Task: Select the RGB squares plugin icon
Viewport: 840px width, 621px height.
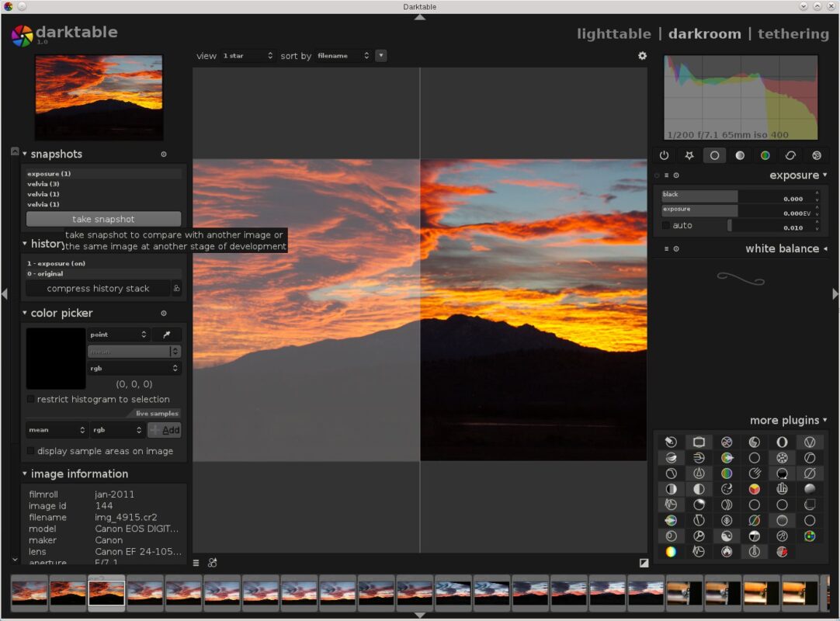Action: [x=810, y=536]
